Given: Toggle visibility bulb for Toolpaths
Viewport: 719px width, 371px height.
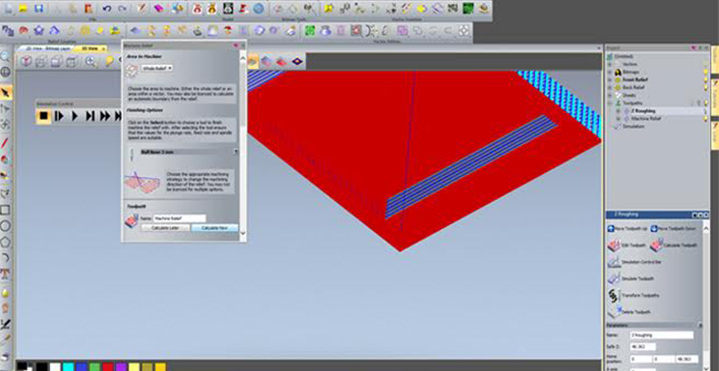Looking at the screenshot, I should point(706,103).
